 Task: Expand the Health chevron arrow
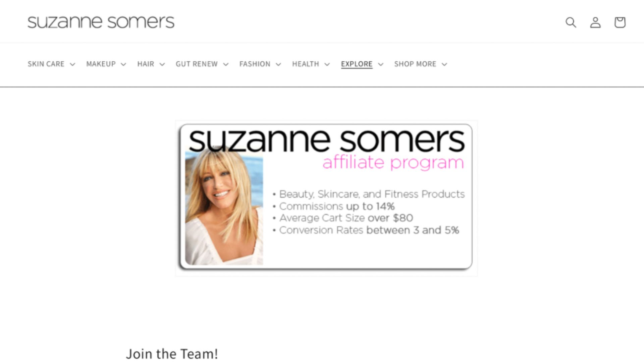pyautogui.click(x=327, y=64)
